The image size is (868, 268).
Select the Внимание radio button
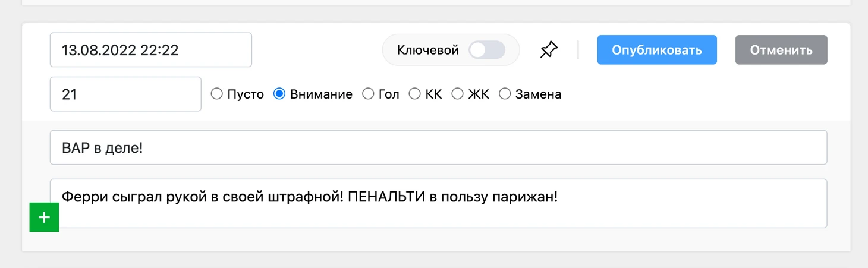click(x=279, y=94)
